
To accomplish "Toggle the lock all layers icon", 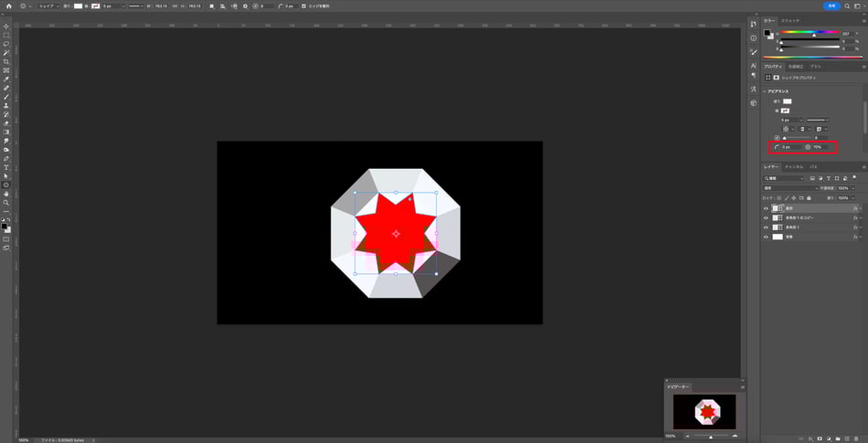I will 809,198.
